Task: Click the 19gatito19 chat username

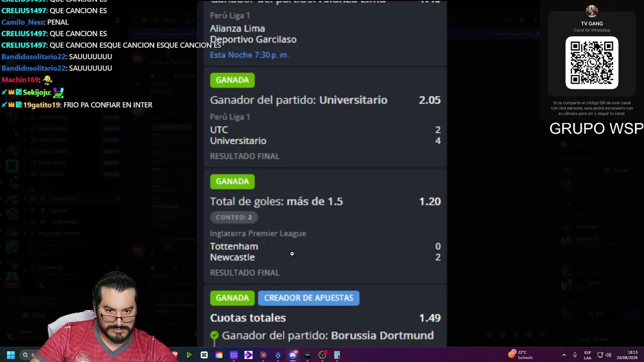Action: click(42, 105)
